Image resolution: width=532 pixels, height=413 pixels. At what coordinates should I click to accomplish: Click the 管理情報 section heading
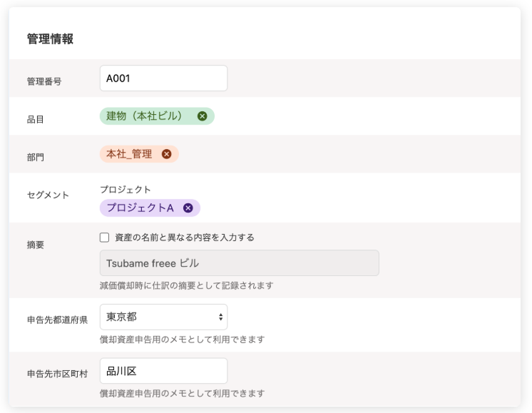[50, 39]
